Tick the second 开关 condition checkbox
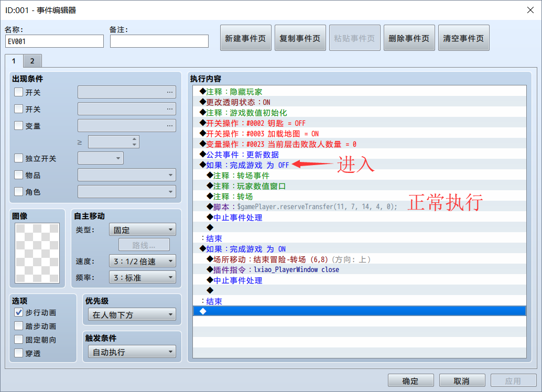This screenshot has width=542, height=392. [x=19, y=109]
